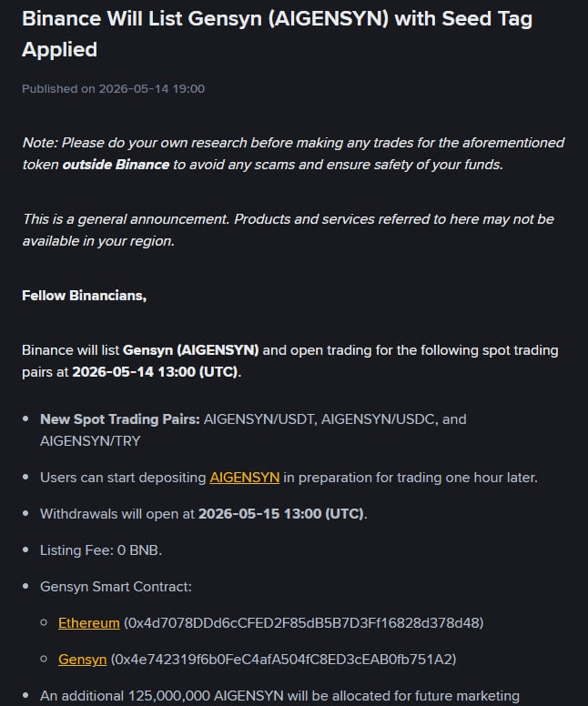Click the 'Fellow Binancians,' greeting
The image size is (588, 706).
coord(85,296)
